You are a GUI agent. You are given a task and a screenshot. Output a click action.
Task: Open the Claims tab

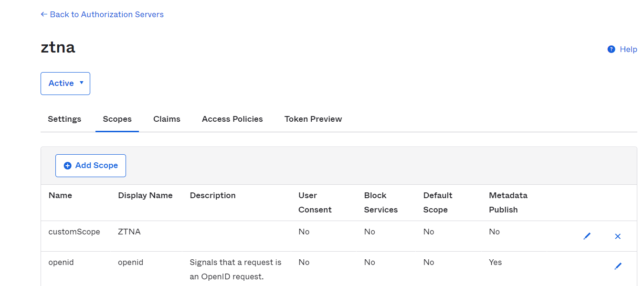point(167,119)
